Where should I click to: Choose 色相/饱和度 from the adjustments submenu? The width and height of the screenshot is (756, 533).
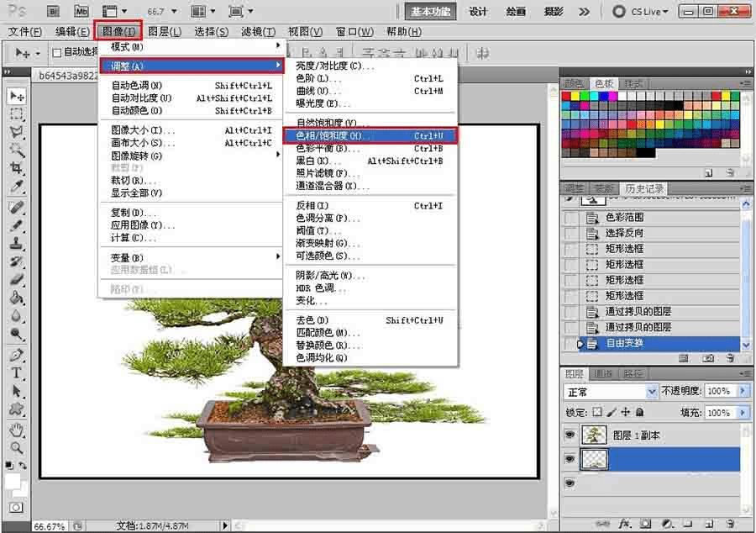370,135
